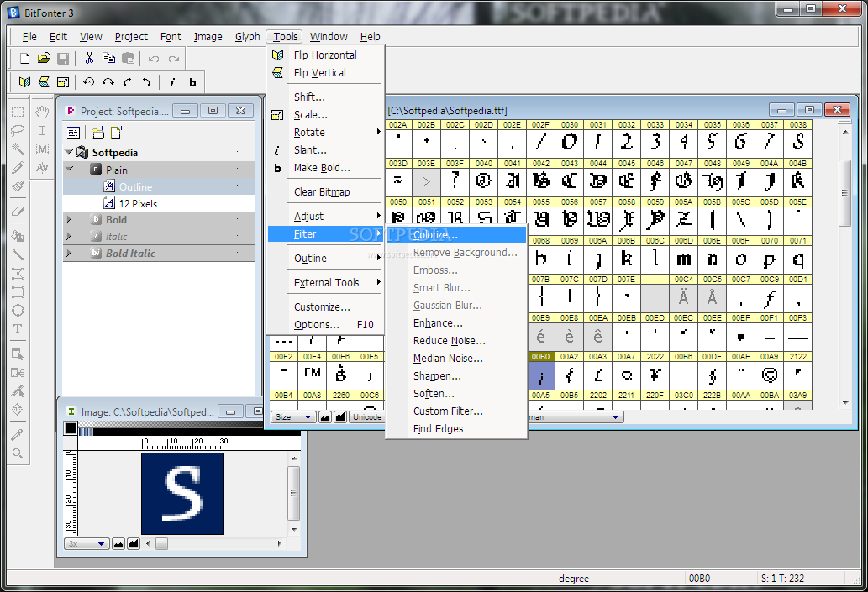
Task: Click the smaller-size mountain button beside Size dropdown
Action: pyautogui.click(x=325, y=417)
